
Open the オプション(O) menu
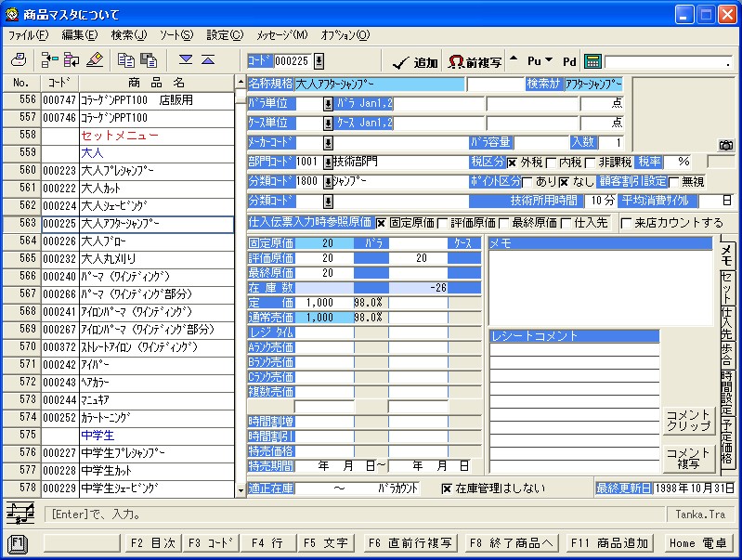coord(345,35)
